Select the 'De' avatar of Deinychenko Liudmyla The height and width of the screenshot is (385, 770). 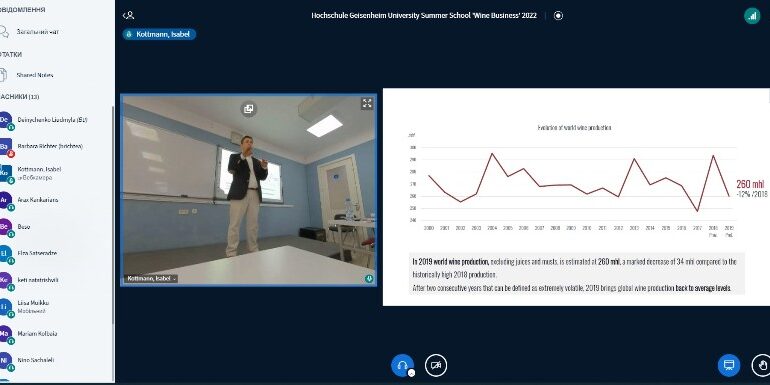(x=5, y=120)
